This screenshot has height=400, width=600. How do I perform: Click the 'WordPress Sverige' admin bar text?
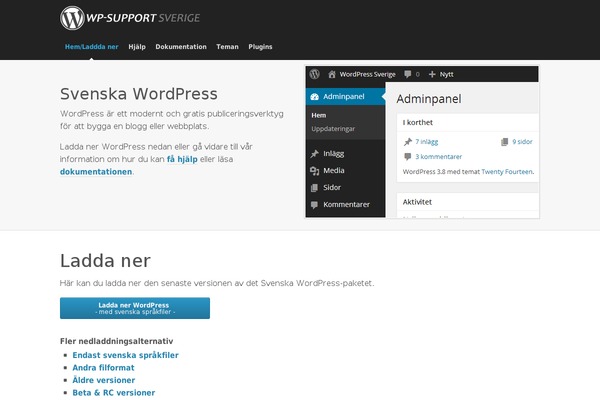pos(367,74)
